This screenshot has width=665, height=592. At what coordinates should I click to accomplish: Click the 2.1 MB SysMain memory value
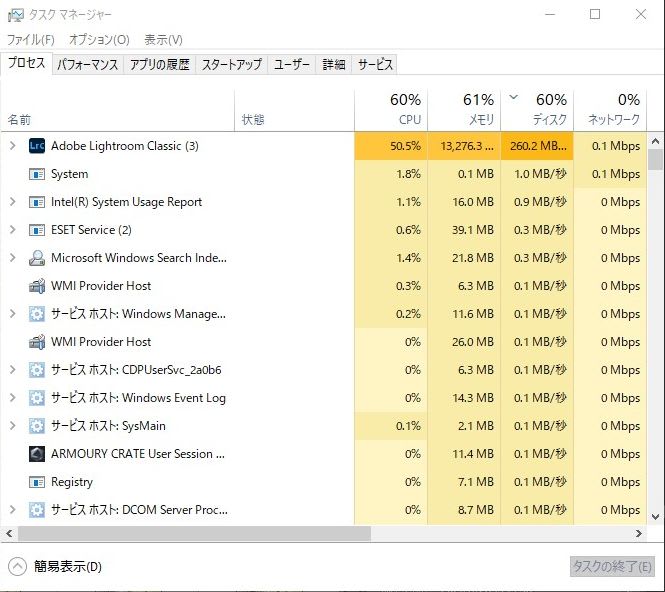pos(476,426)
